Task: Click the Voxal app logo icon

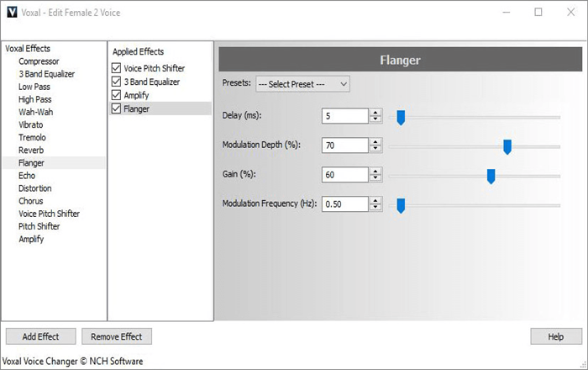Action: 12,12
